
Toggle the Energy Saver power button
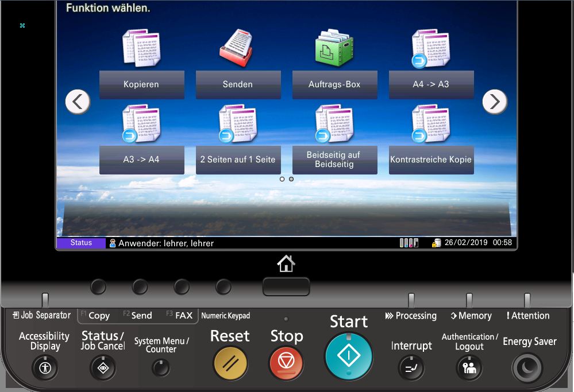[527, 368]
